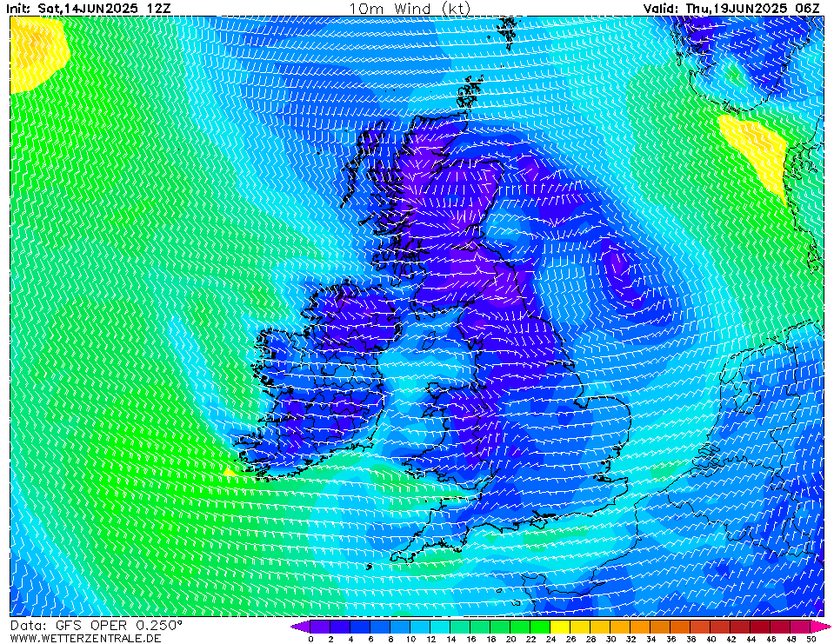Click the legend value 50

pyautogui.click(x=811, y=639)
